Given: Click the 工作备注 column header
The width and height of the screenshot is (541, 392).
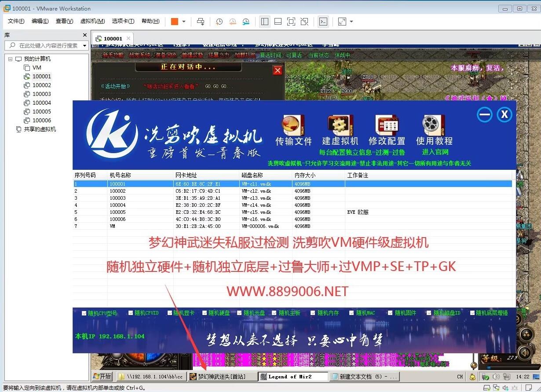Looking at the screenshot, I should coord(429,175).
